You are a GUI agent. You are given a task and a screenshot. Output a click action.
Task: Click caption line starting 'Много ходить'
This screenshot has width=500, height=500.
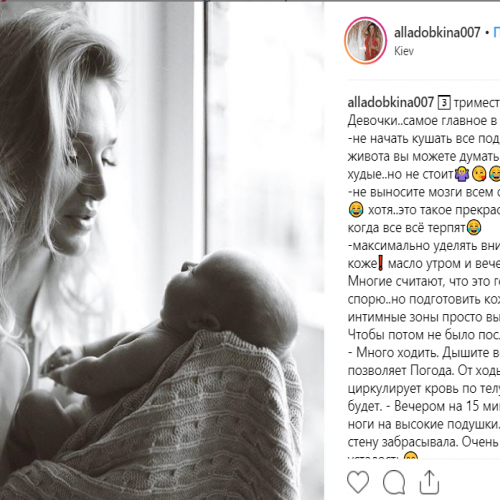424,353
